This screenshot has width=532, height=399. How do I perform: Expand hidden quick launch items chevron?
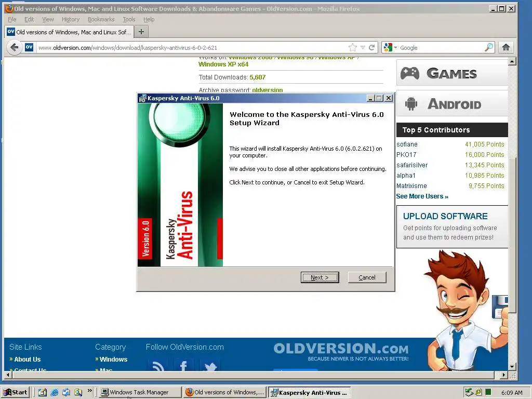(x=89, y=391)
